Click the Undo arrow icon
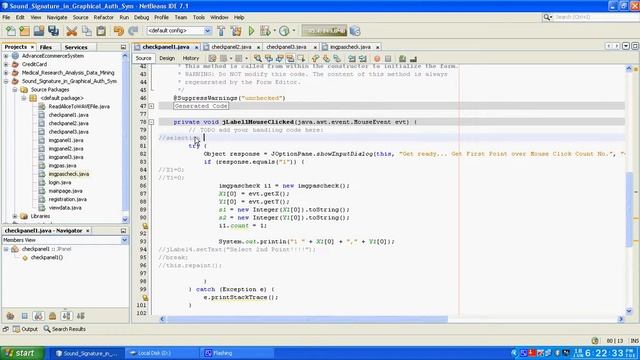 (x=119, y=31)
